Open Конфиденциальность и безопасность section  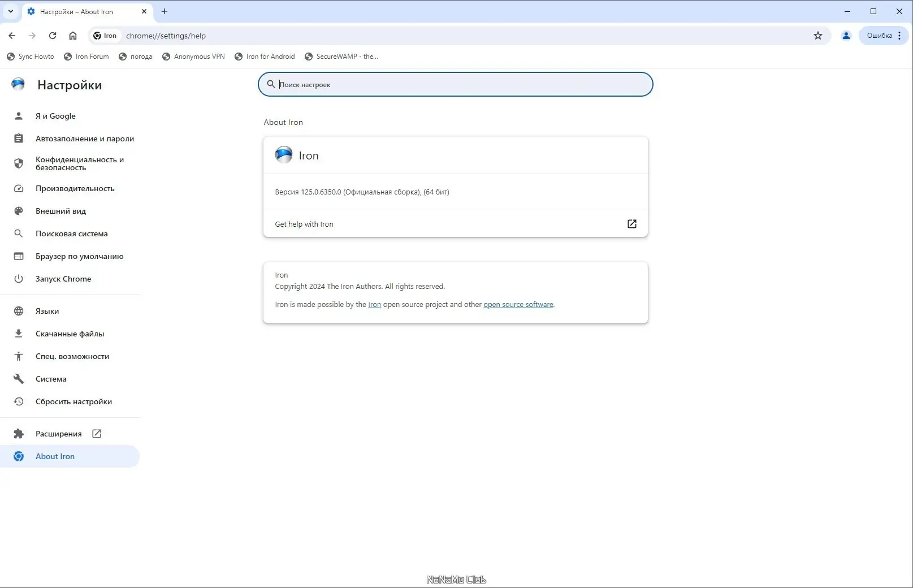pos(70,163)
